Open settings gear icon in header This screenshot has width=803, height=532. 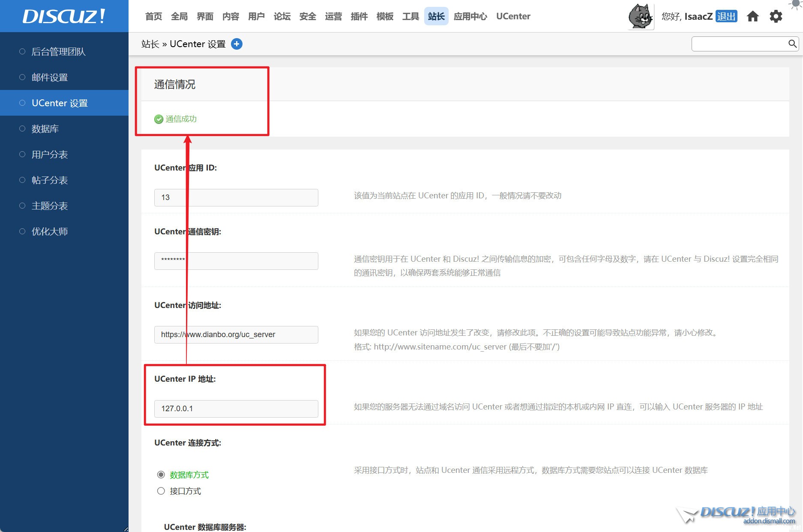pyautogui.click(x=776, y=17)
